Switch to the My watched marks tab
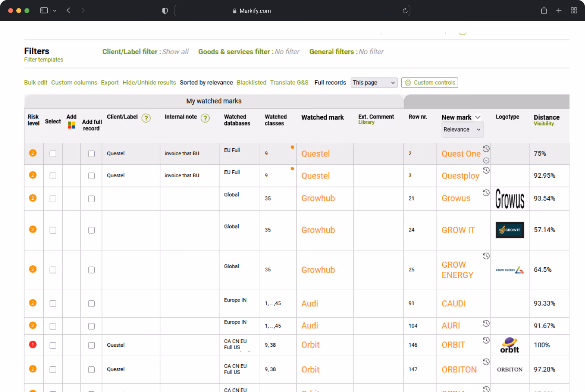This screenshot has width=585, height=392. 214,101
